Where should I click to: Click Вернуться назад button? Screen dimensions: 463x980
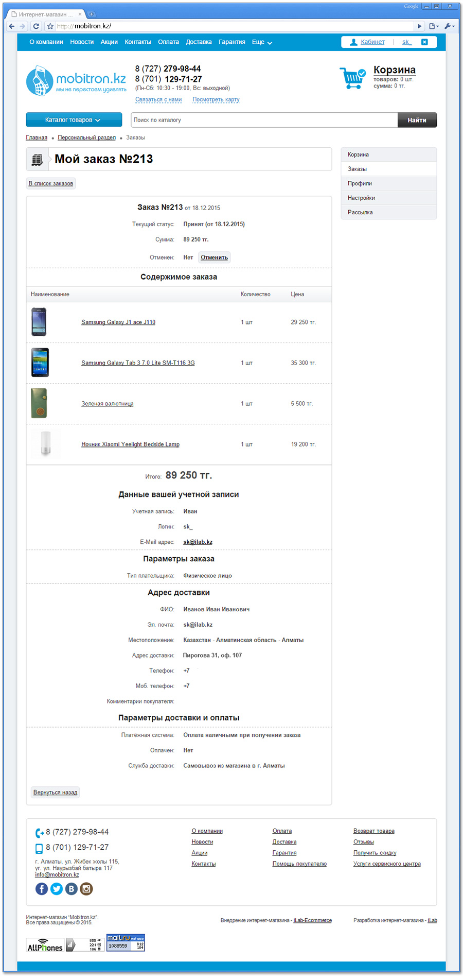(56, 793)
